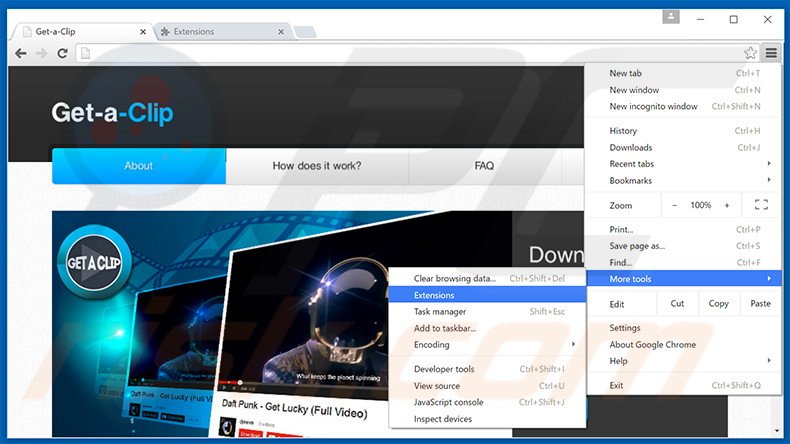Click the Get-a-Clip site title
The width and height of the screenshot is (790, 444).
112,113
